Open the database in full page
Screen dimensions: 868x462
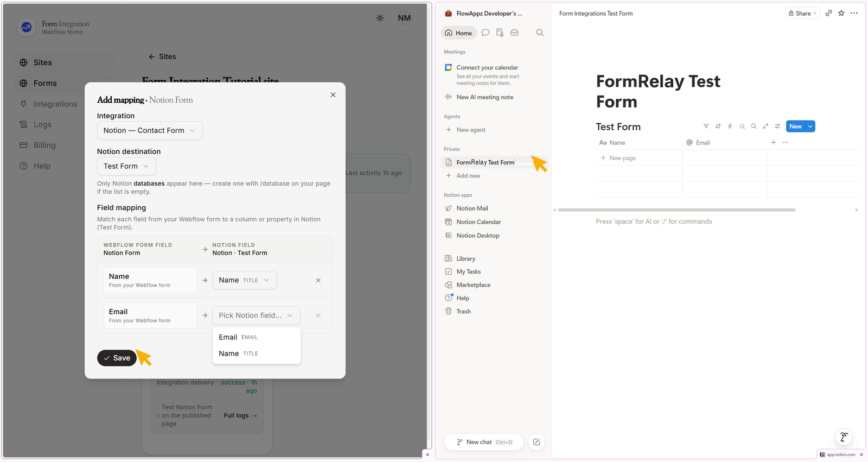(x=765, y=126)
